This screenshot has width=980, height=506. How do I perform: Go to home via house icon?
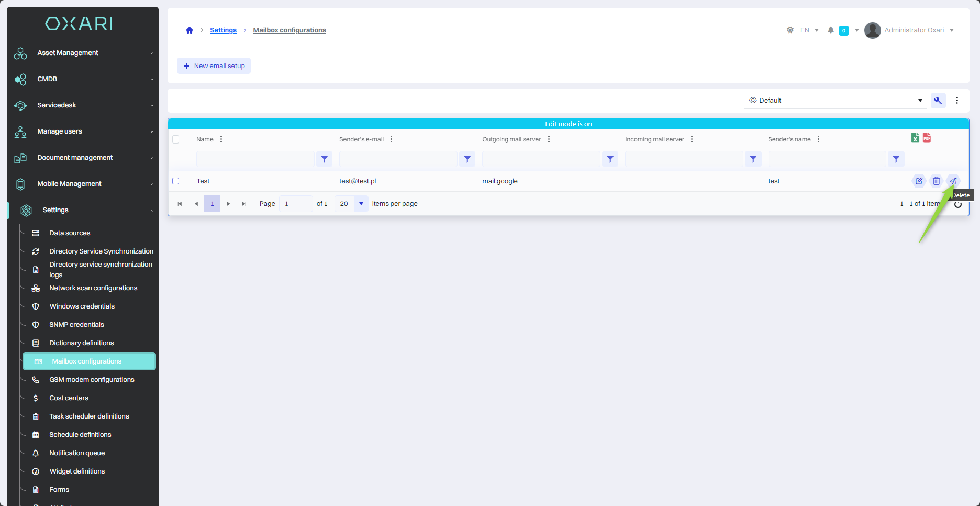click(190, 30)
